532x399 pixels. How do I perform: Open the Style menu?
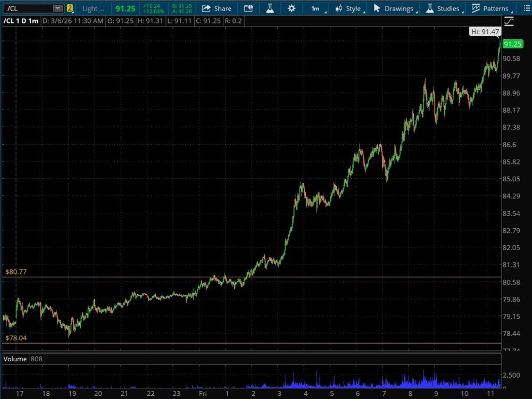point(353,9)
